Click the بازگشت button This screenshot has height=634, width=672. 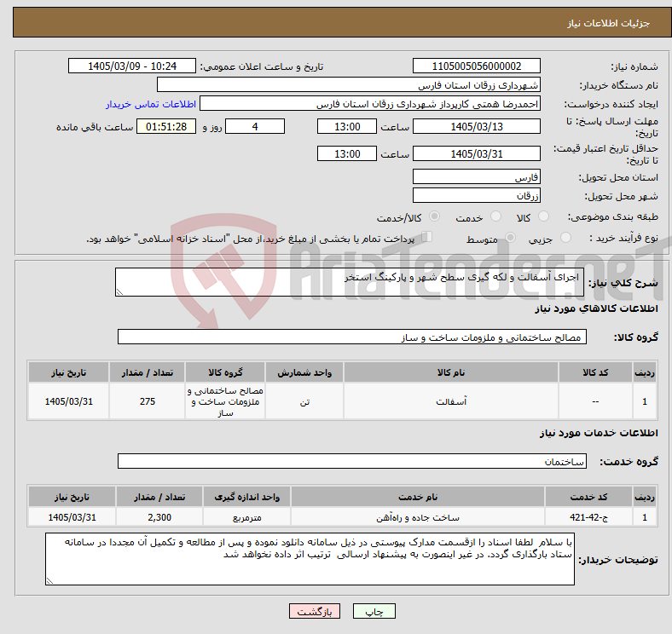[x=315, y=611]
